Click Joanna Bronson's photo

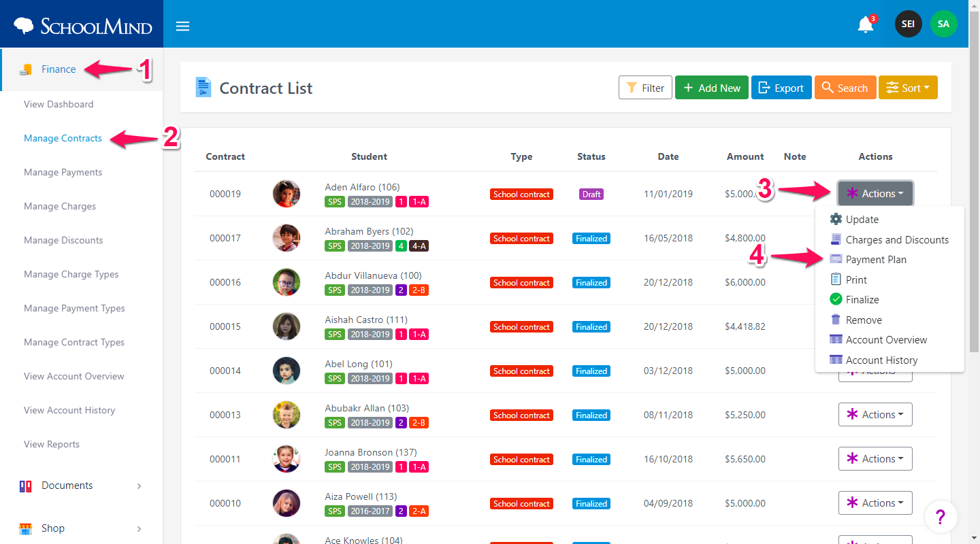coord(287,459)
